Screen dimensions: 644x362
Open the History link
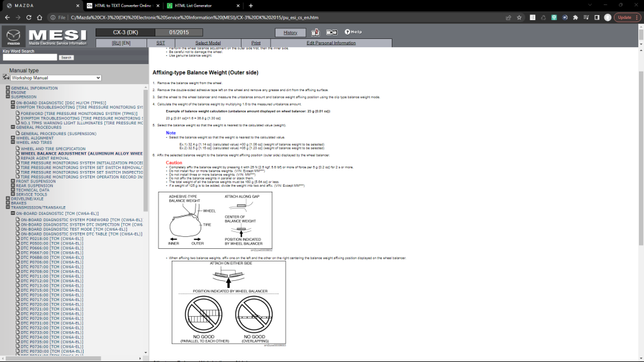(x=291, y=33)
